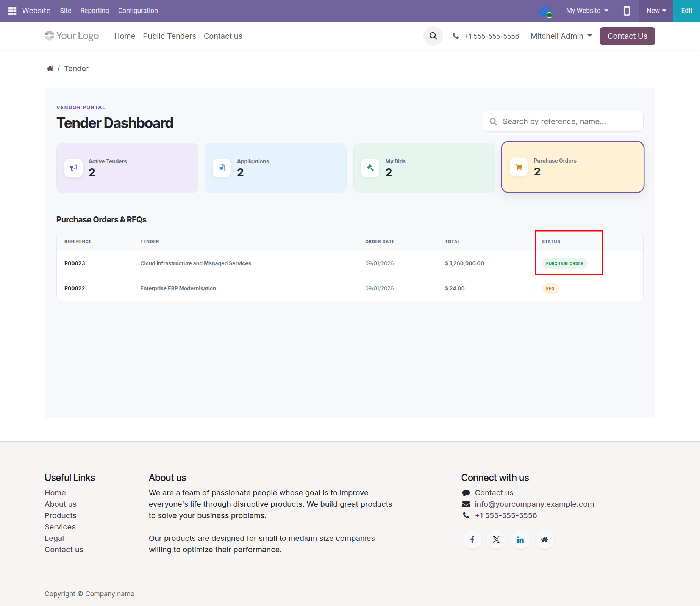Click the home icon in the breadcrumb
This screenshot has width=700, height=606.
tap(50, 69)
